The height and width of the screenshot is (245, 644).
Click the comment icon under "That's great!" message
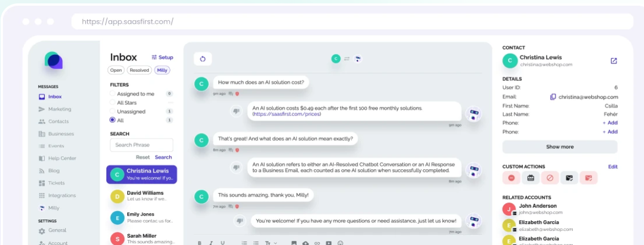pyautogui.click(x=231, y=150)
